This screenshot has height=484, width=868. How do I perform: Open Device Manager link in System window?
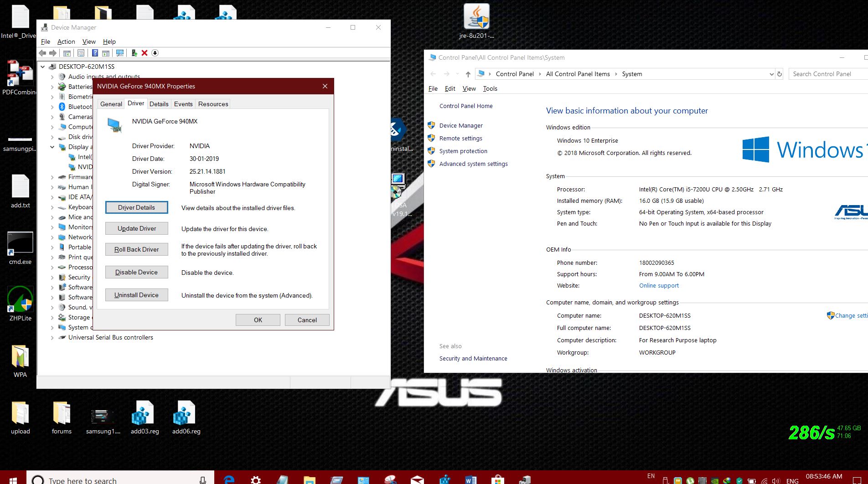pos(461,125)
